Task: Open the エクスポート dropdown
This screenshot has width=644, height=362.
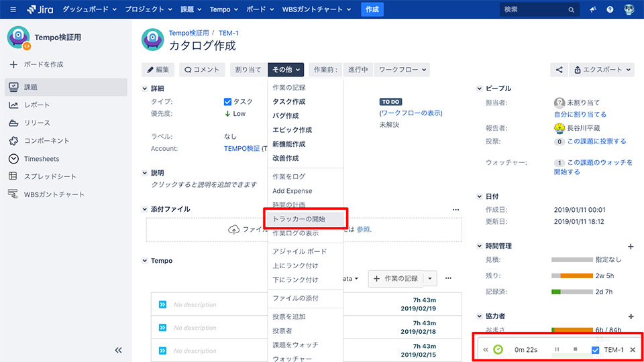Action: (602, 70)
